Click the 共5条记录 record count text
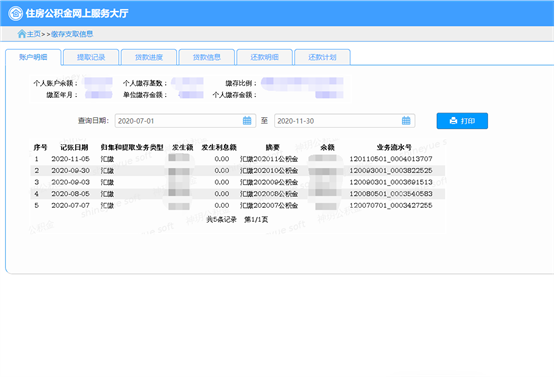555x377 pixels. [x=221, y=220]
